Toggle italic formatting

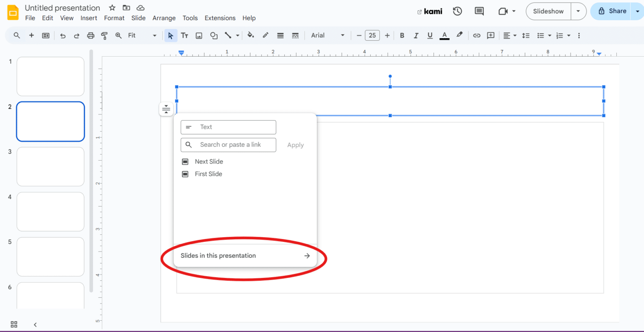tap(415, 35)
